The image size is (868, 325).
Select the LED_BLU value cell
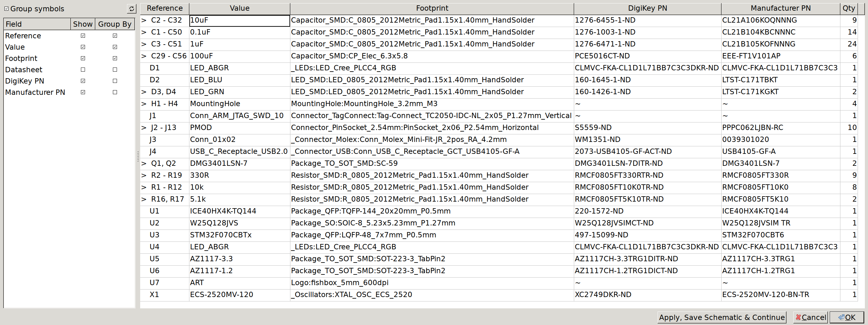tap(240, 80)
